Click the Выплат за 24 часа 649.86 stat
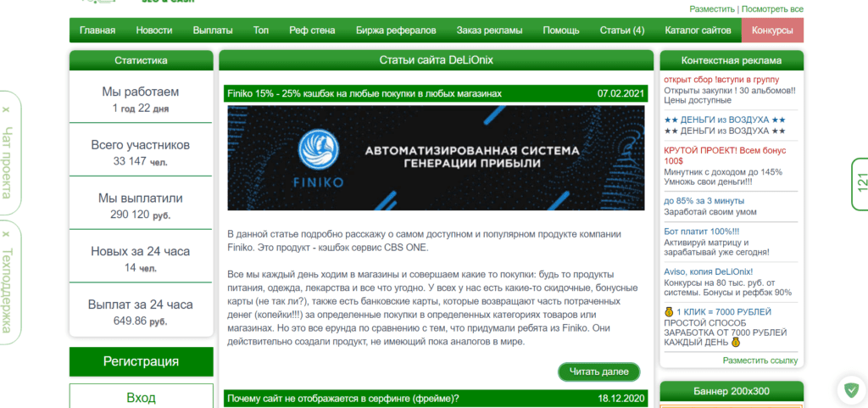The image size is (868, 408). 141,311
